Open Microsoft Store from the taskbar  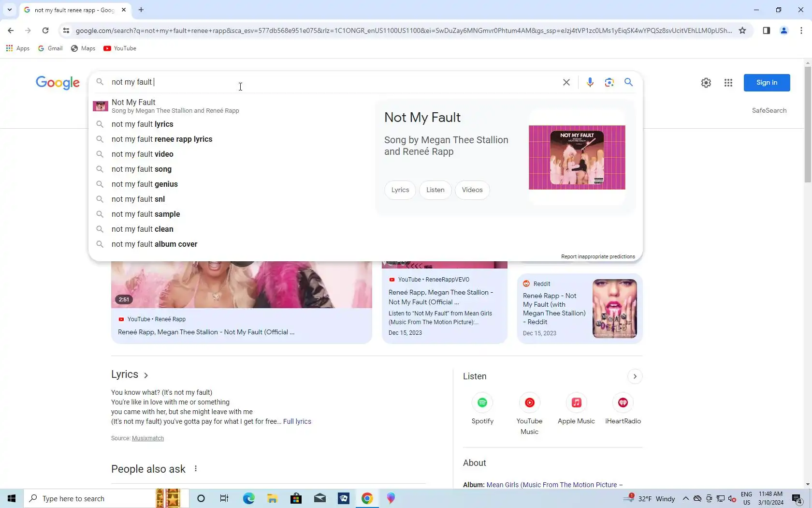coord(296,498)
